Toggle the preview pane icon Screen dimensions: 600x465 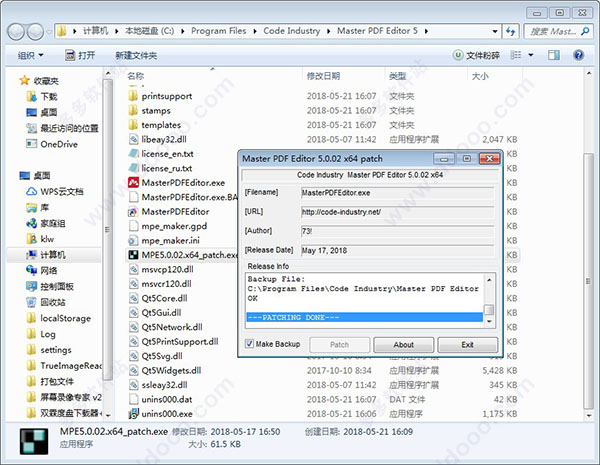553,55
